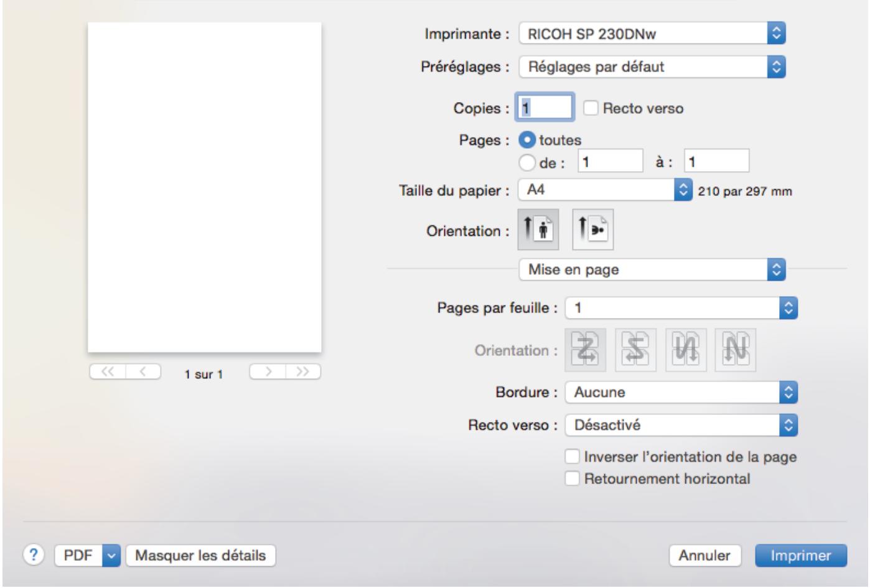Go to previous preview page

pyautogui.click(x=143, y=372)
